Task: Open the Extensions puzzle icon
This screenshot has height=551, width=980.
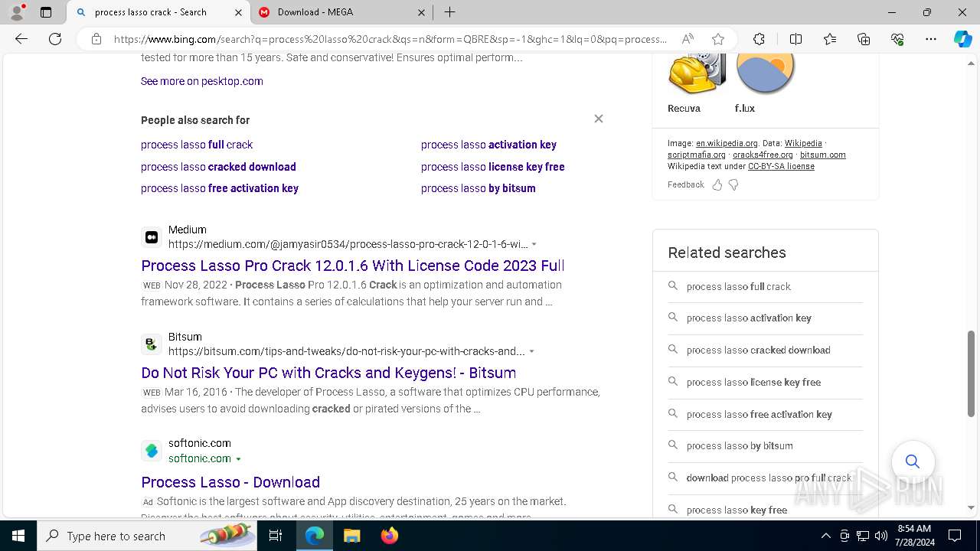Action: pos(759,39)
